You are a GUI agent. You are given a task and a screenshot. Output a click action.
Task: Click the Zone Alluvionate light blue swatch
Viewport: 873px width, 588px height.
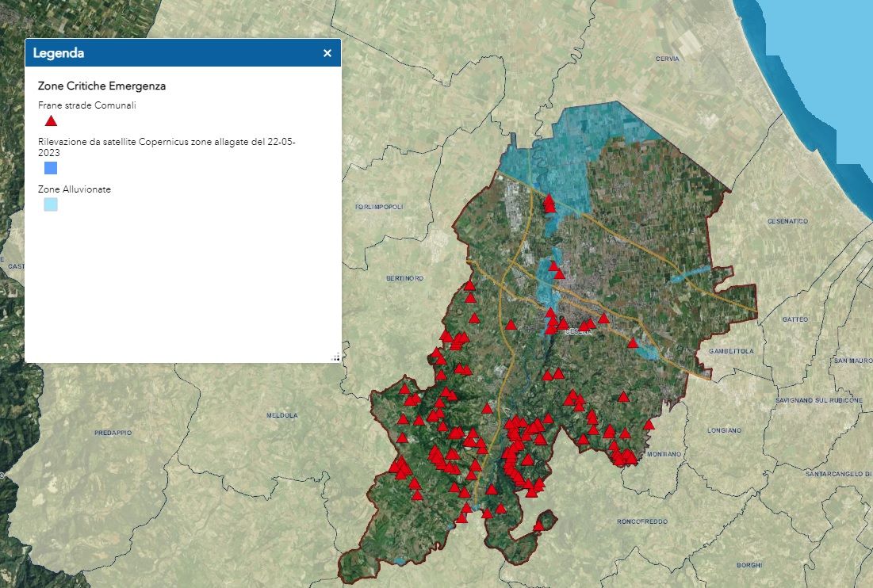pyautogui.click(x=51, y=204)
